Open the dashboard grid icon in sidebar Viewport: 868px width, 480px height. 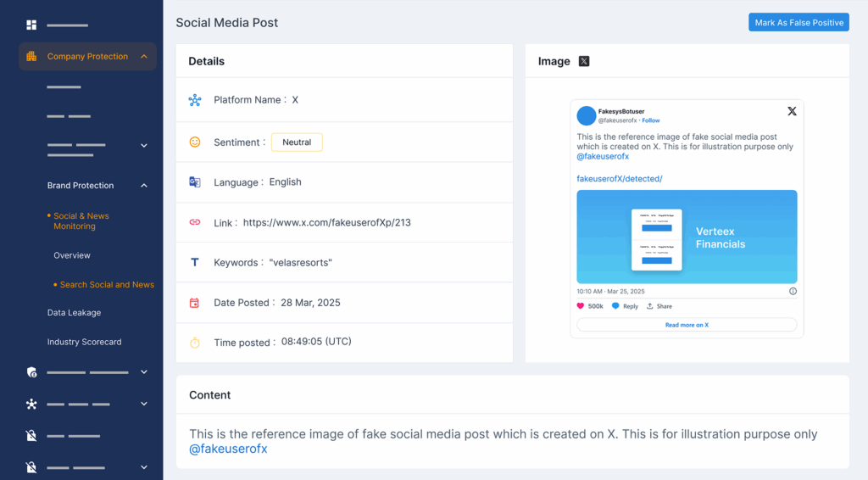click(x=31, y=25)
